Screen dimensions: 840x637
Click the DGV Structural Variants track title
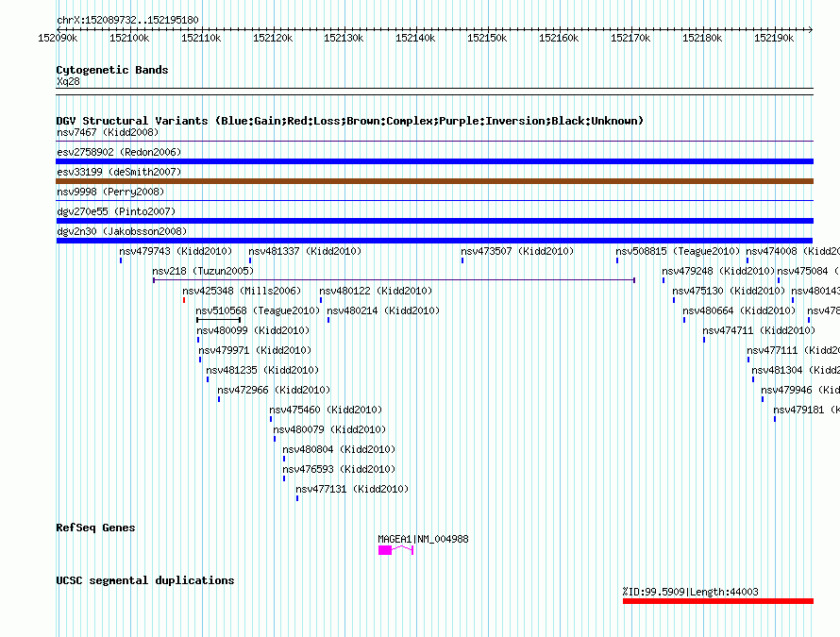350,121
